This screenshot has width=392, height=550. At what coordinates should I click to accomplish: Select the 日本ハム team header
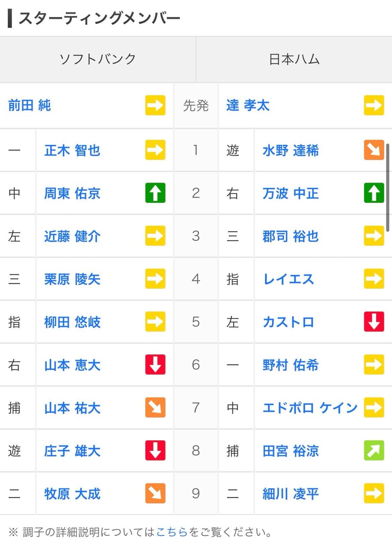click(294, 59)
